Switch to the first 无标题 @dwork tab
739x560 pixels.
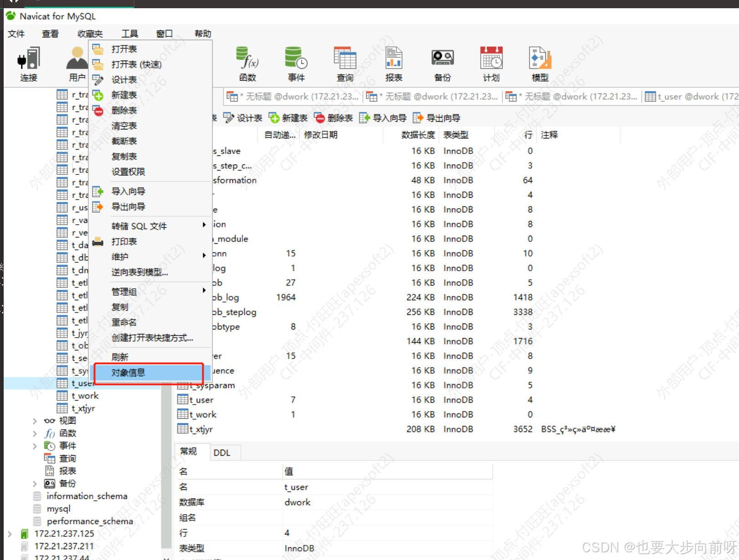[293, 97]
